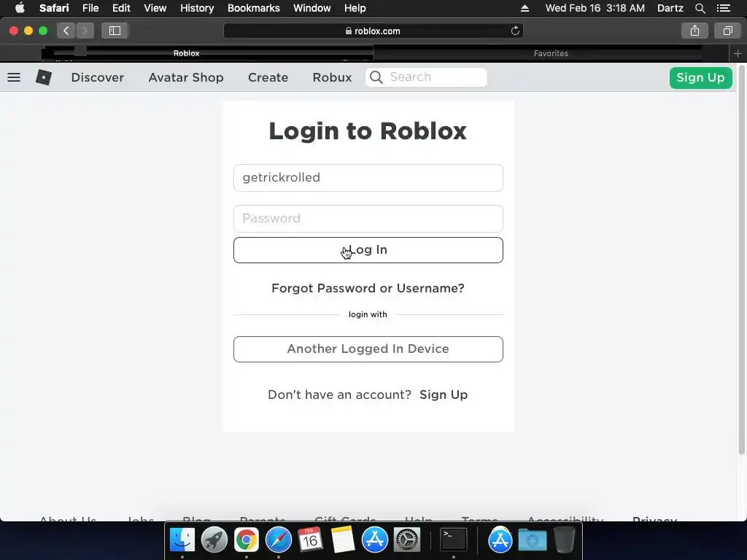The width and height of the screenshot is (747, 560).
Task: Open the Window menu
Action: click(312, 8)
